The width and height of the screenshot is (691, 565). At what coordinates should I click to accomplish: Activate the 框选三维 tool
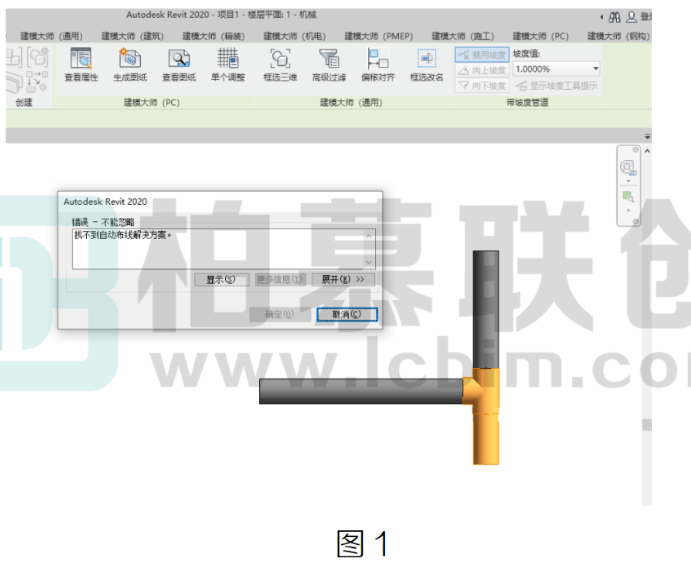pyautogui.click(x=280, y=65)
